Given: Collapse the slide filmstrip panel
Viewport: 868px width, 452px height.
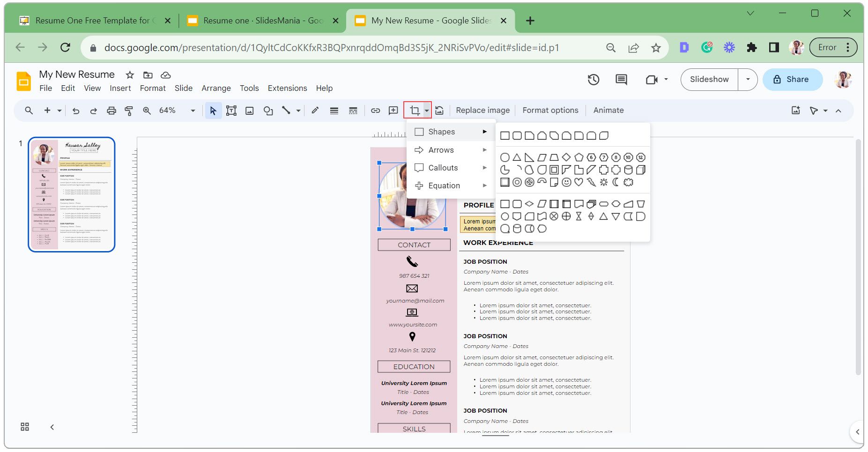Looking at the screenshot, I should pos(52,427).
